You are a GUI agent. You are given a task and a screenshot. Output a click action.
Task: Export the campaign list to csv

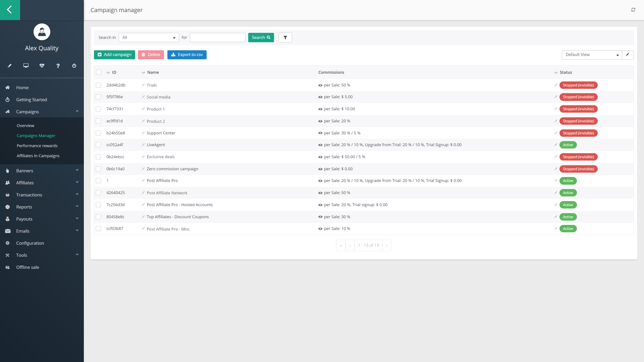pyautogui.click(x=187, y=55)
